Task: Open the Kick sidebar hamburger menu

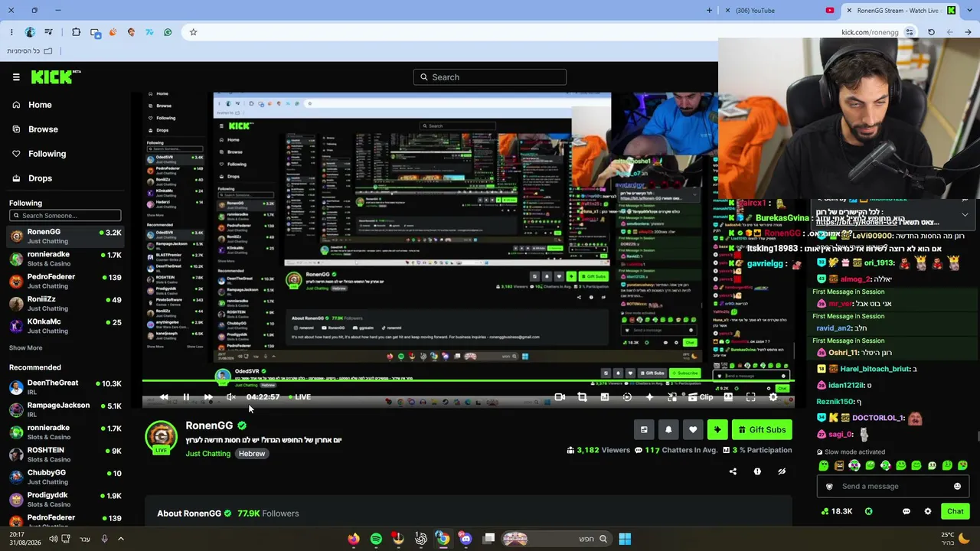Action: [x=16, y=77]
